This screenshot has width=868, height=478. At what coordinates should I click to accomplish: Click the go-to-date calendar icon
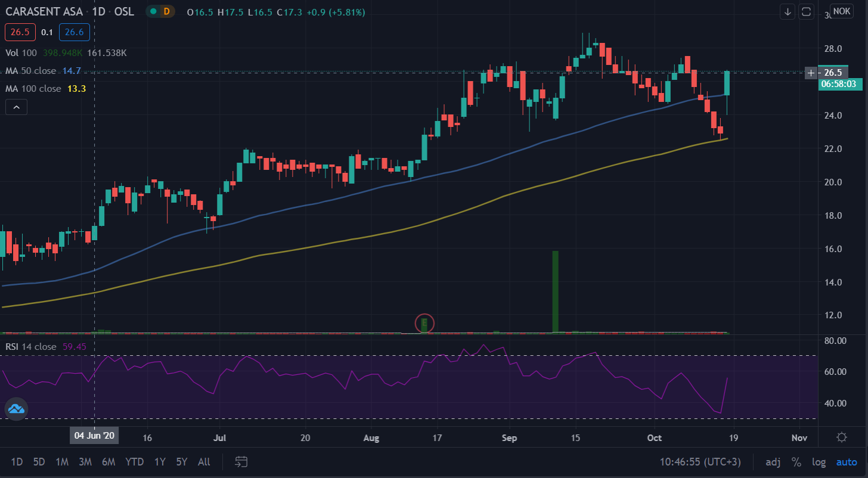(241, 462)
